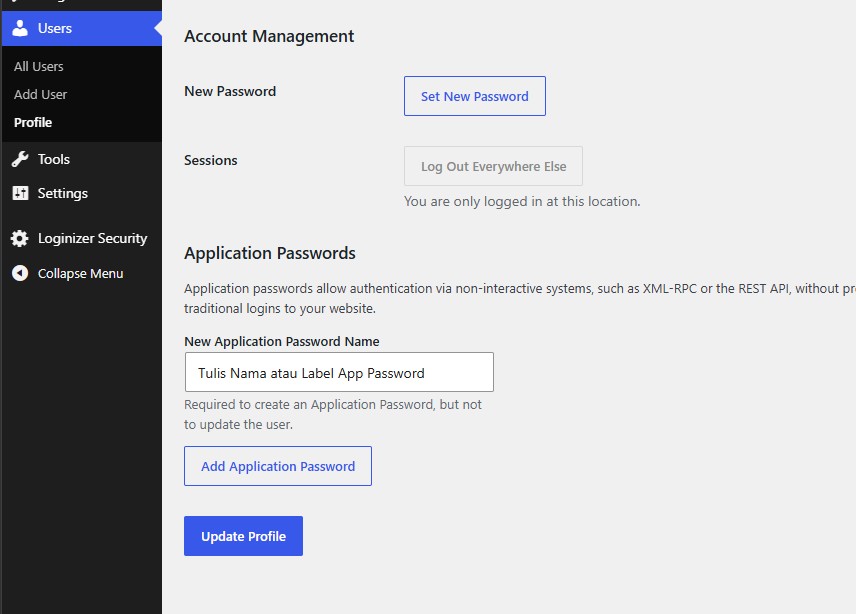Click the Tools wrench icon
Screen dimensions: 856x614
[x=20, y=159]
